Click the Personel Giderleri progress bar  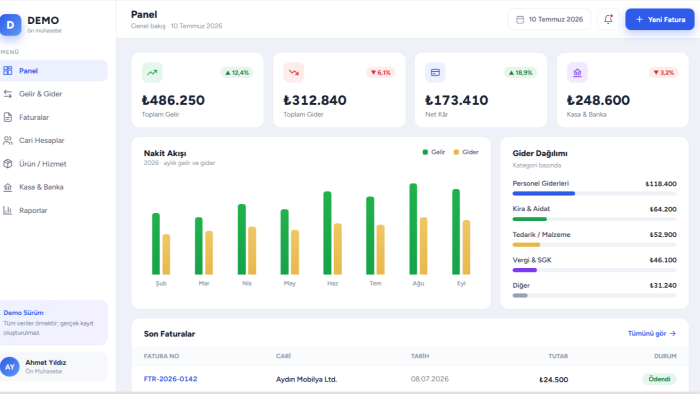click(594, 194)
